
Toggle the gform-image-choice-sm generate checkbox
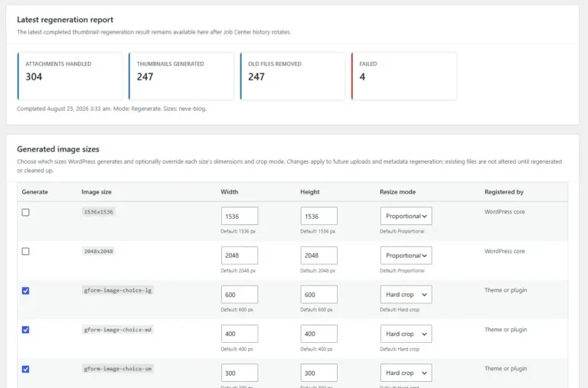coord(25,369)
